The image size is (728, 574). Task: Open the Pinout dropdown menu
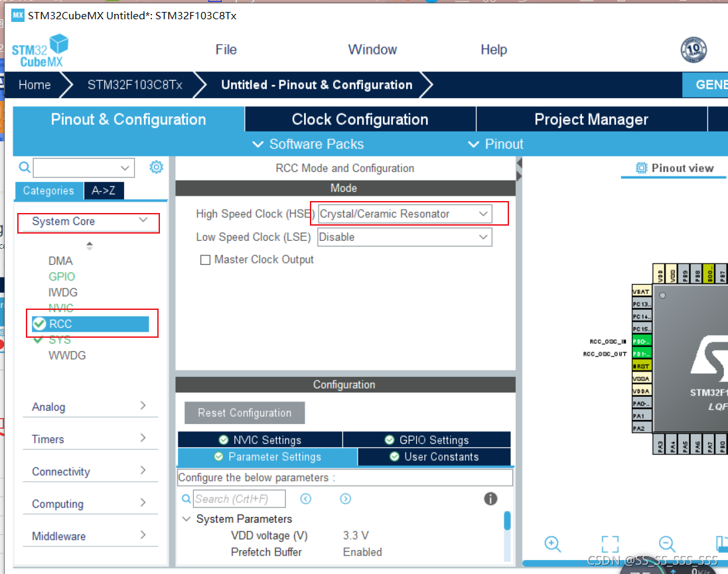[495, 144]
